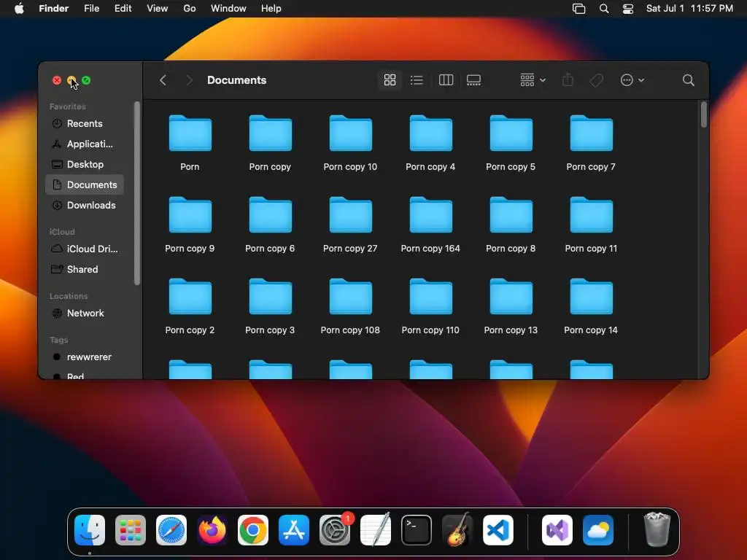This screenshot has width=747, height=560.
Task: Open App Store from the Dock
Action: [294, 530]
